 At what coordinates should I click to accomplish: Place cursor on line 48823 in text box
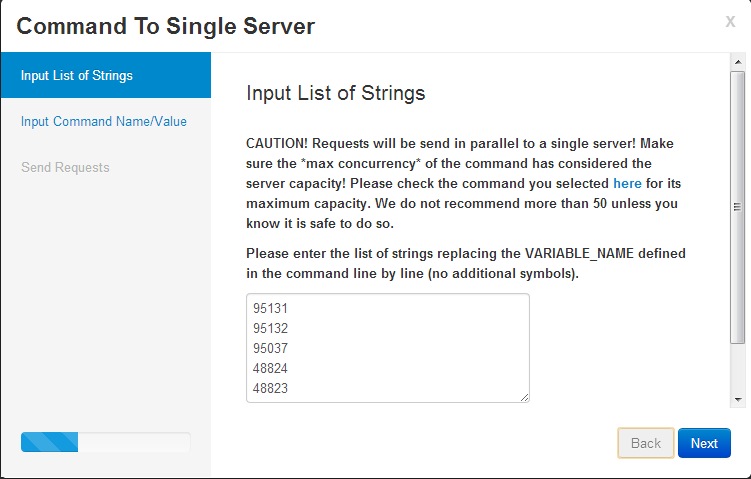[x=270, y=388]
